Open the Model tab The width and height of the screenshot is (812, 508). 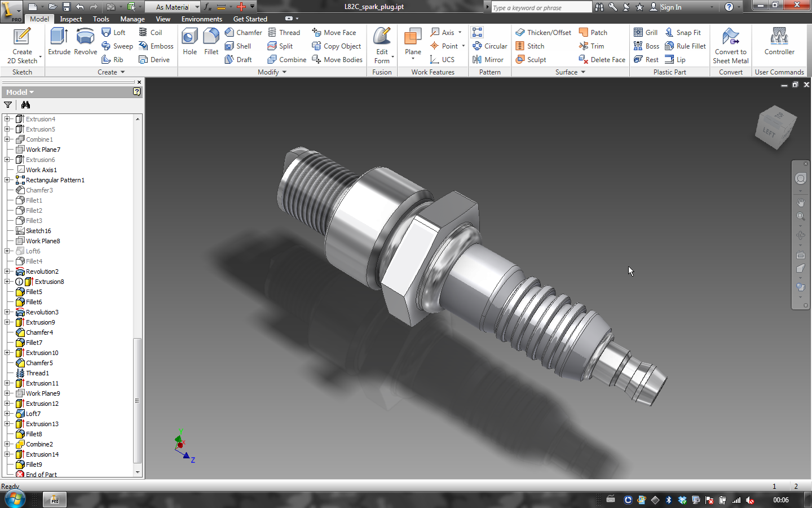tap(39, 19)
